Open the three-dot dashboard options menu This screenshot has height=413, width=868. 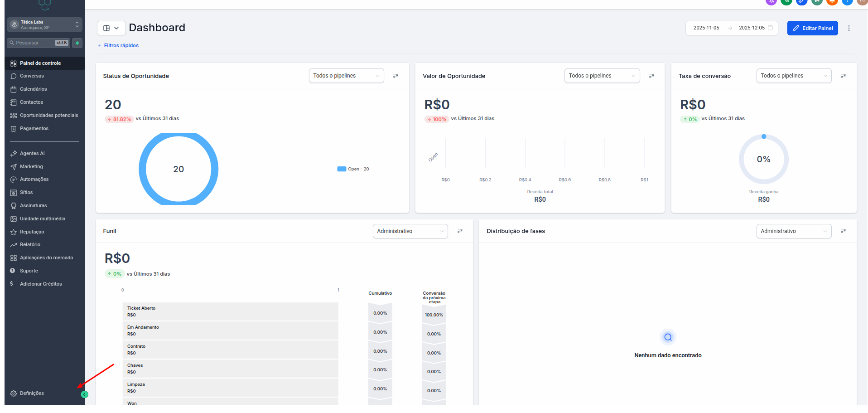[x=849, y=28]
